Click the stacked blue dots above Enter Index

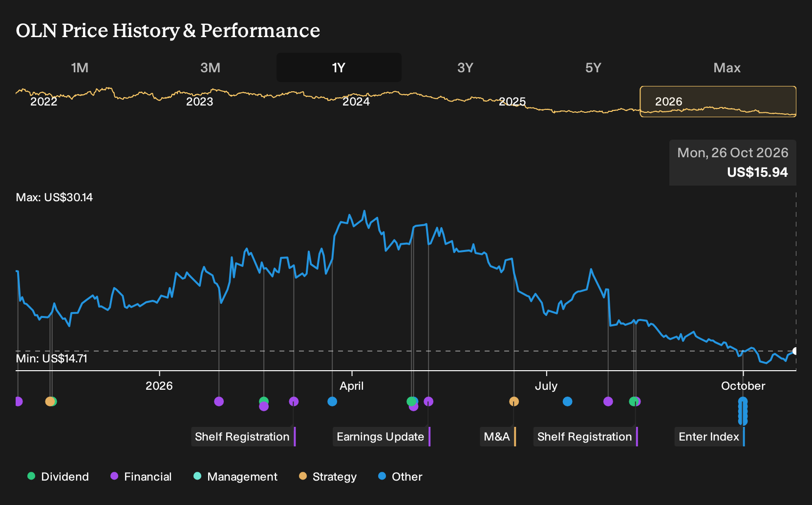pyautogui.click(x=743, y=411)
